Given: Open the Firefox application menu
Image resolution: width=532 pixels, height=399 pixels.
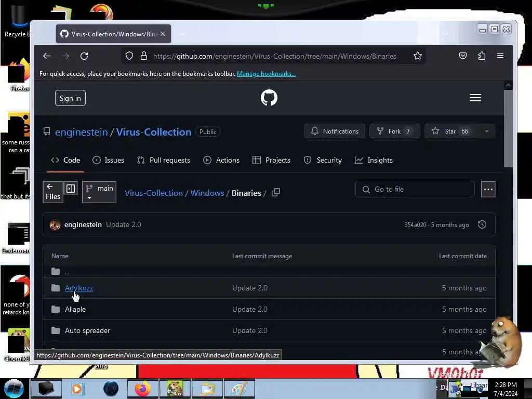Looking at the screenshot, I should pos(500,56).
